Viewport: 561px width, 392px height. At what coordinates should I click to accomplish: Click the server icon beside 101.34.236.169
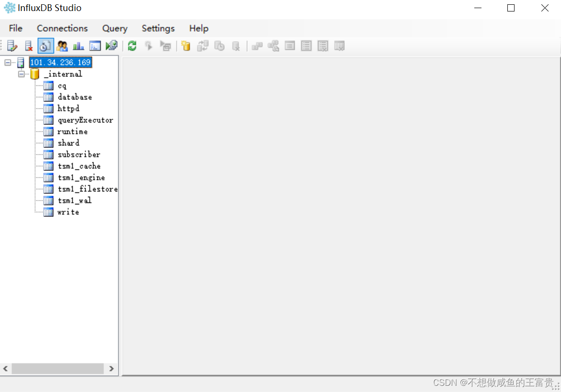coord(21,63)
